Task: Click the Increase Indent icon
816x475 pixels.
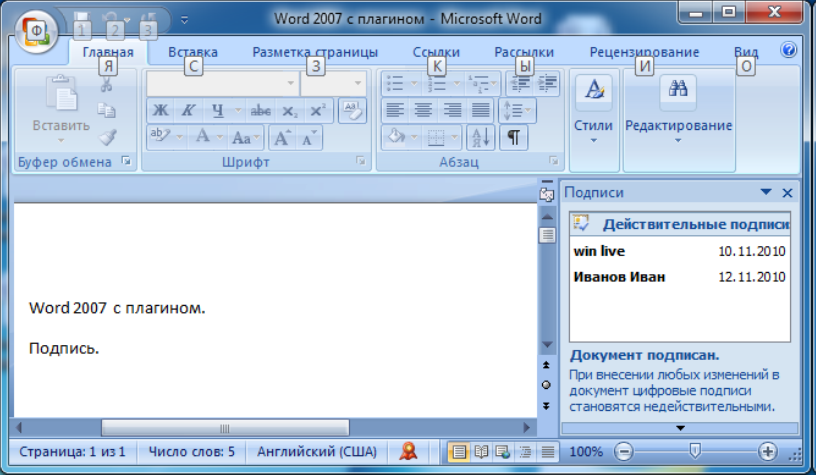Action: click(546, 83)
